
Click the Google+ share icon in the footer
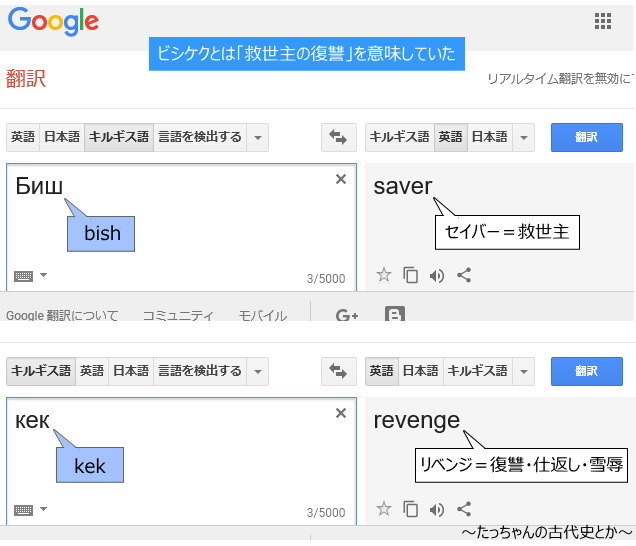click(x=347, y=315)
